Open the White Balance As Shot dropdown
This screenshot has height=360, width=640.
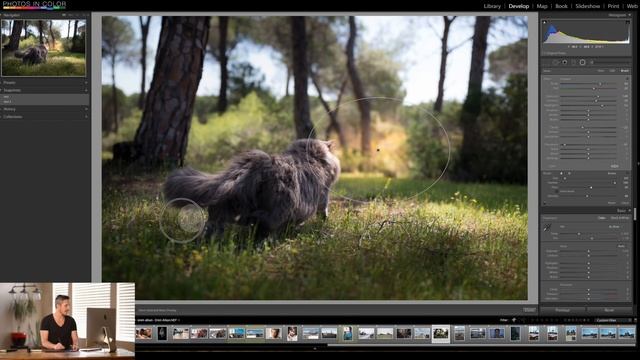click(x=615, y=227)
